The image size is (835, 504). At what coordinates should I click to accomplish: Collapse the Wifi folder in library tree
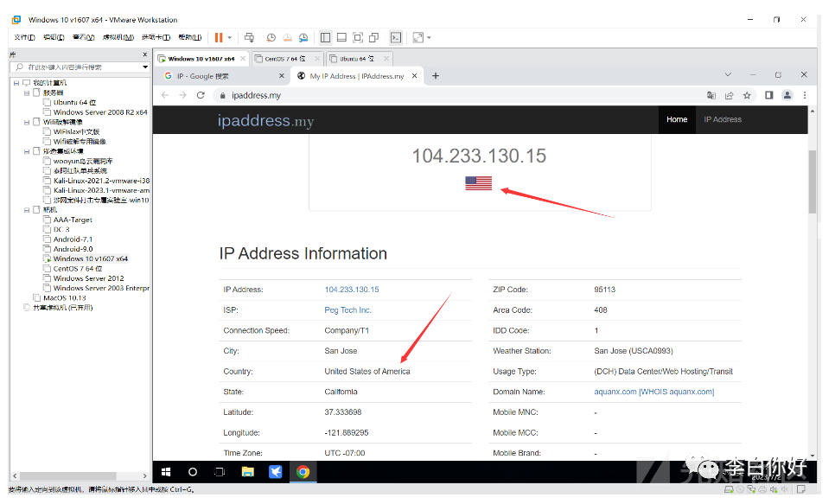26,122
